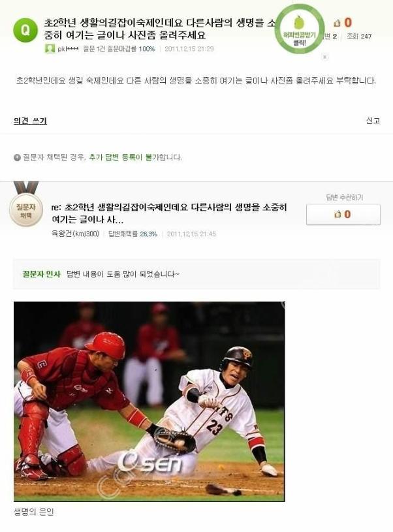
Task: Click the 의견 쓰기 link
Action: pyautogui.click(x=30, y=121)
